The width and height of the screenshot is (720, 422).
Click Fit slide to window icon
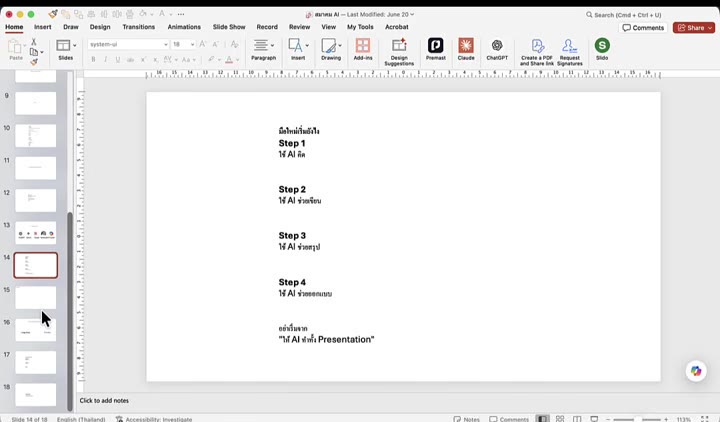coord(704,419)
